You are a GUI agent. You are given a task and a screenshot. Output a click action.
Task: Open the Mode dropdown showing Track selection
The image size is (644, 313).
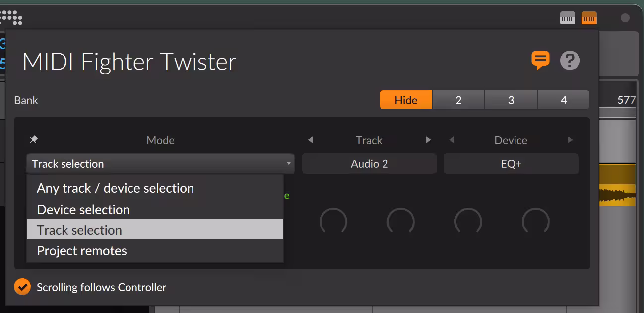click(160, 163)
